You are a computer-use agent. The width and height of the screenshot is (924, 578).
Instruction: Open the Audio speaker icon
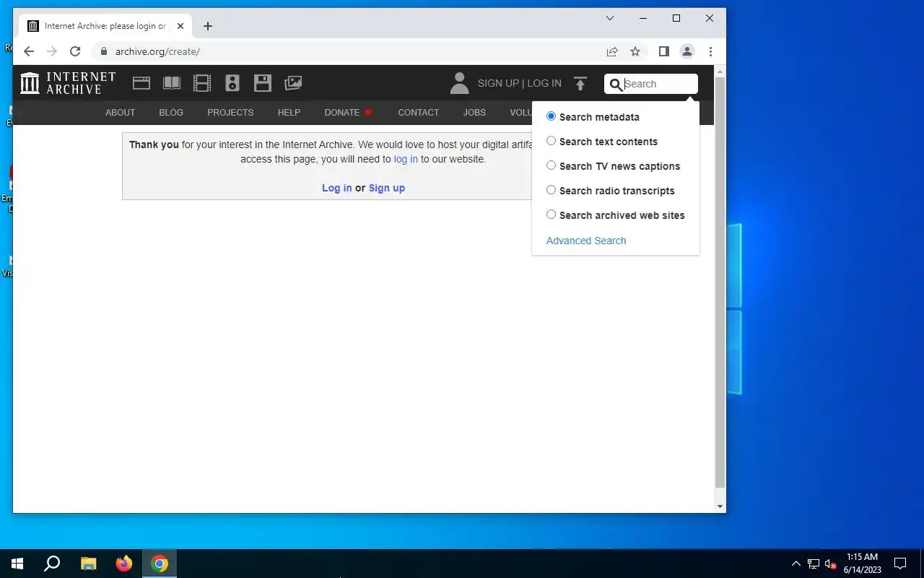232,83
